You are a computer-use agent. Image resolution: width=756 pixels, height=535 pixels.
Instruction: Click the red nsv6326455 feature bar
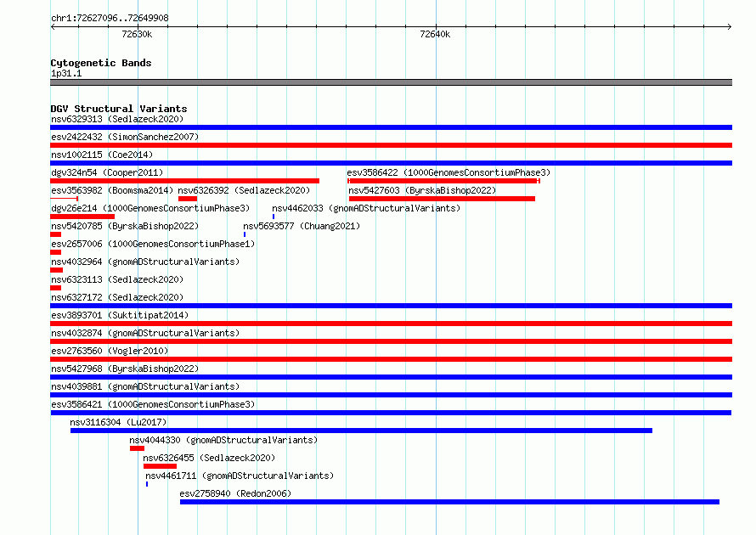point(160,466)
